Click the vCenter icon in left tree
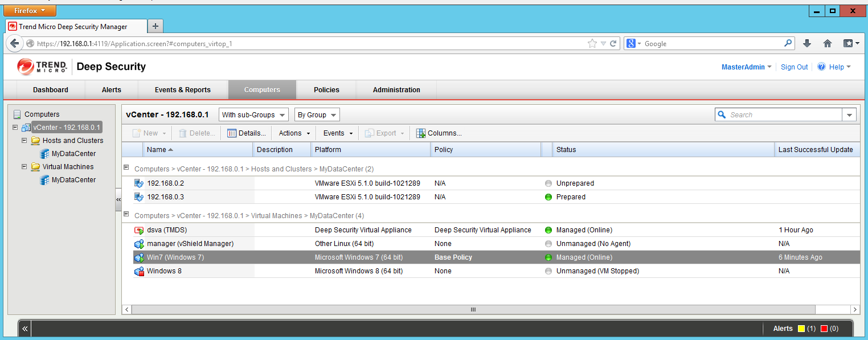This screenshot has width=868, height=340. point(26,128)
